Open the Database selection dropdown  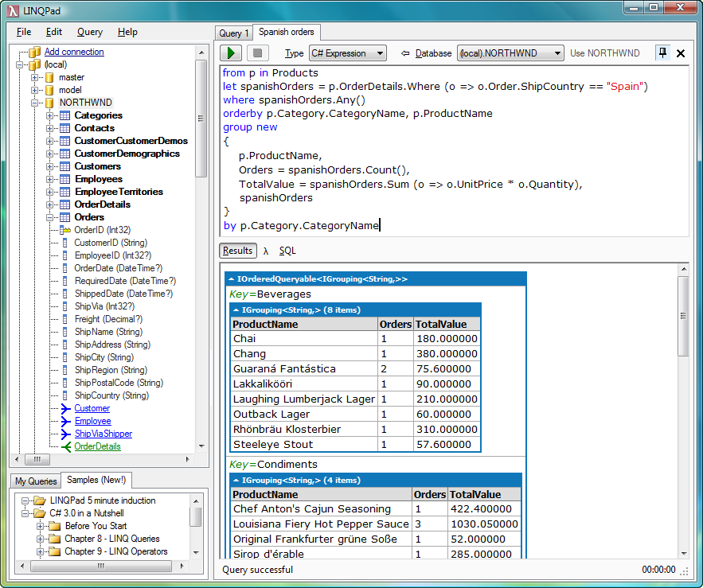(510, 53)
